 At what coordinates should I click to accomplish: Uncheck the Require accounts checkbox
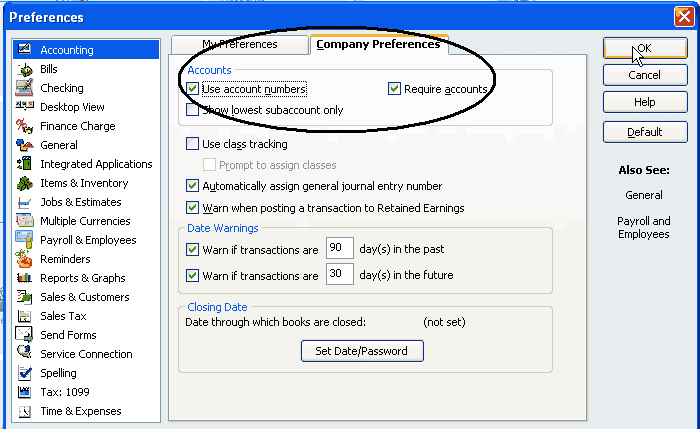(395, 89)
